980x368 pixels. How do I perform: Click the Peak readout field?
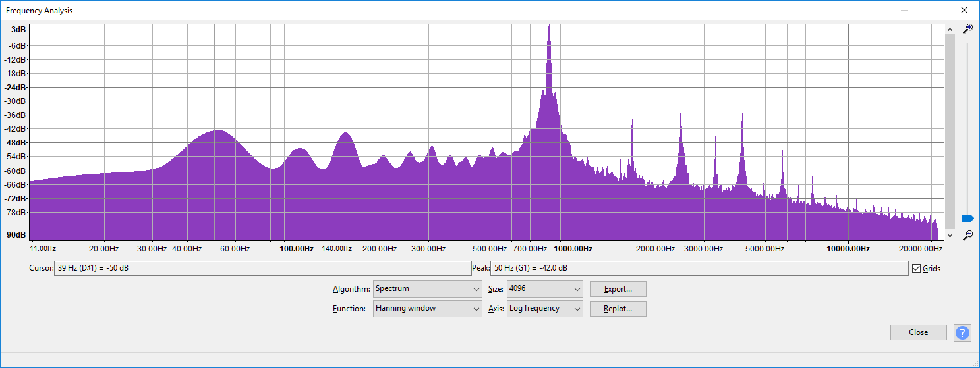(700, 269)
